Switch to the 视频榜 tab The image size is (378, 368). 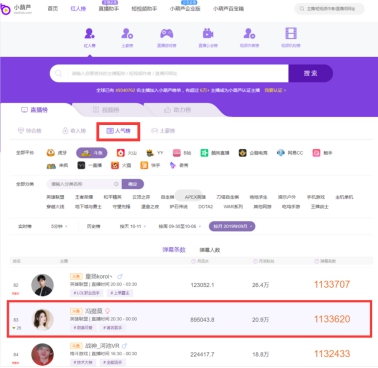click(106, 110)
